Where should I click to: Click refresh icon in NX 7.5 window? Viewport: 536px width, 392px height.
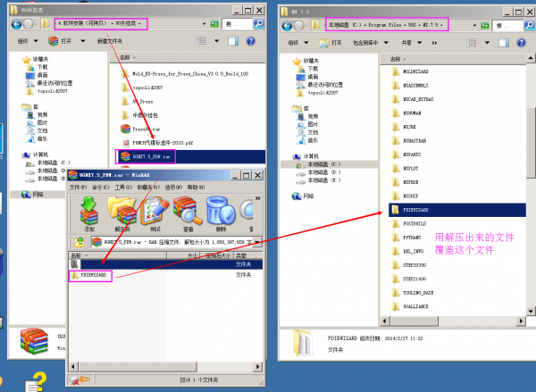pos(485,25)
